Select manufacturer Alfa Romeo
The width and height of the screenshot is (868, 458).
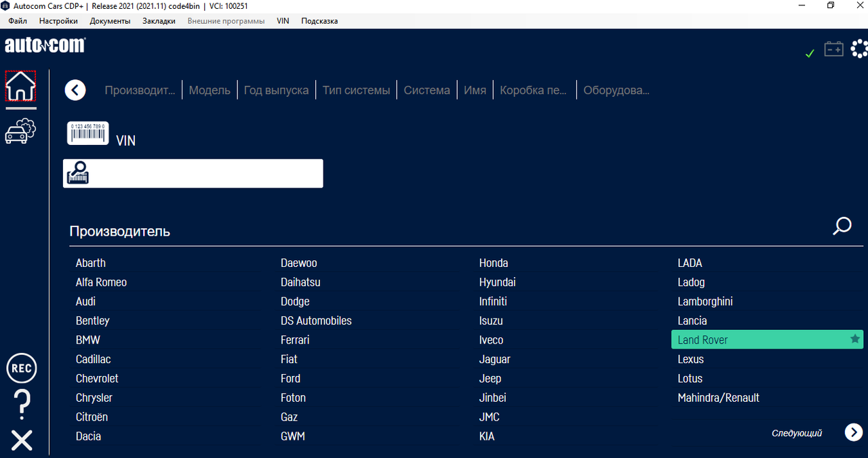pos(101,282)
